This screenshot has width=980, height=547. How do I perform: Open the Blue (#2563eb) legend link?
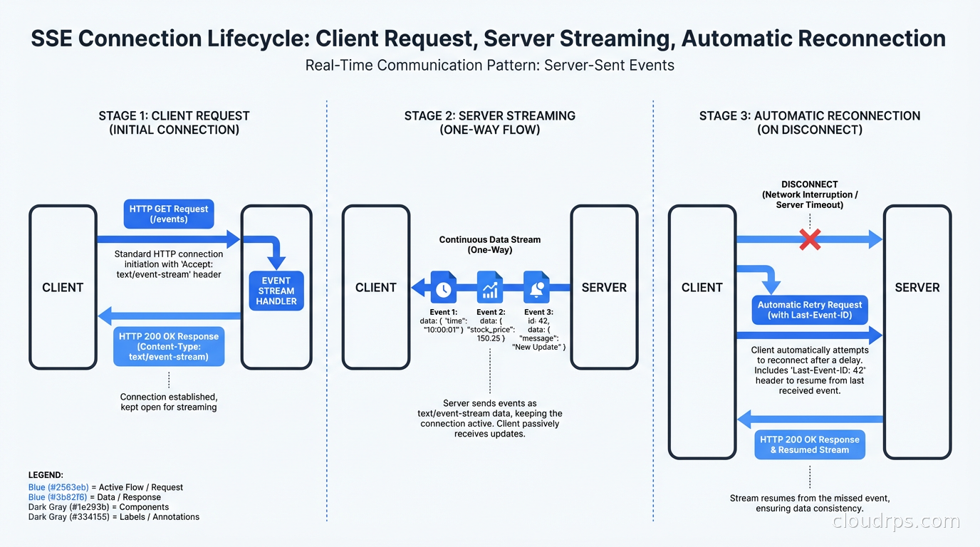(58, 487)
